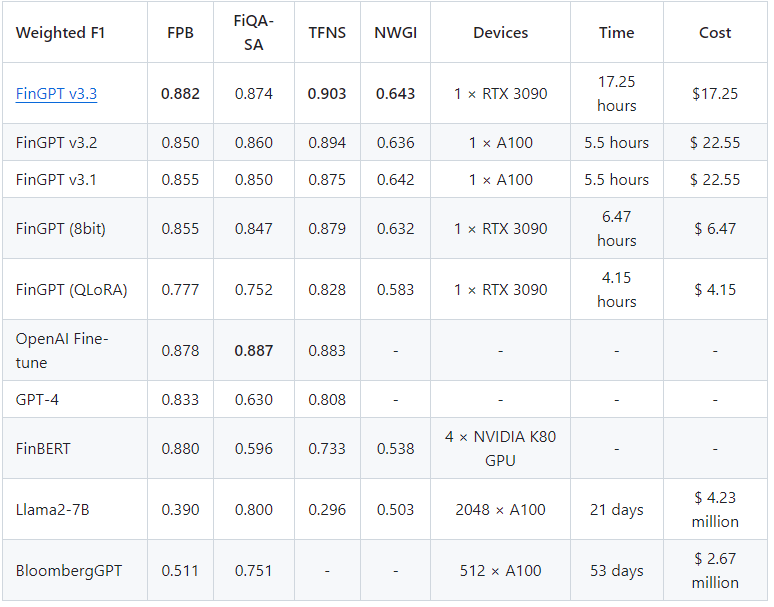This screenshot has width=774, height=607.
Task: Click the 4 × NVIDIA K80 GPU cell
Action: point(501,449)
